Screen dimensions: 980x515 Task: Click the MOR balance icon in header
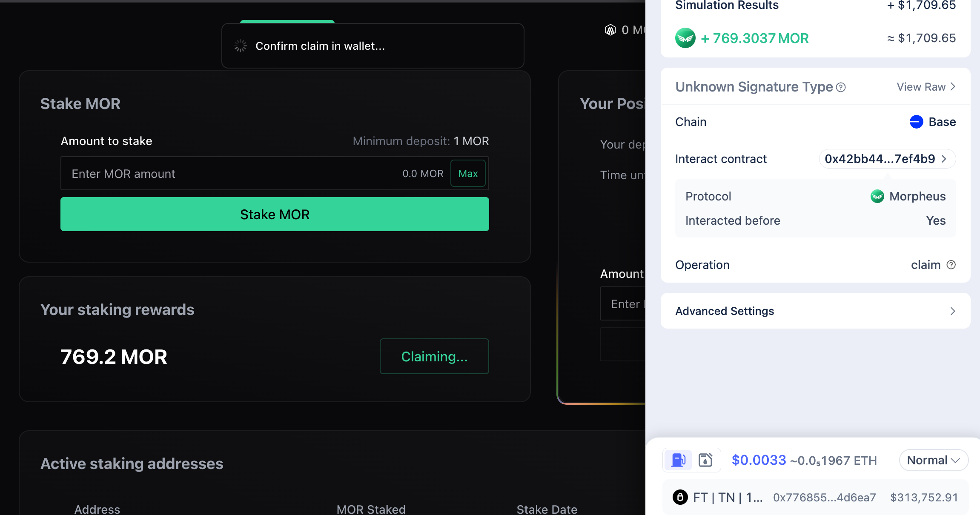(x=610, y=30)
